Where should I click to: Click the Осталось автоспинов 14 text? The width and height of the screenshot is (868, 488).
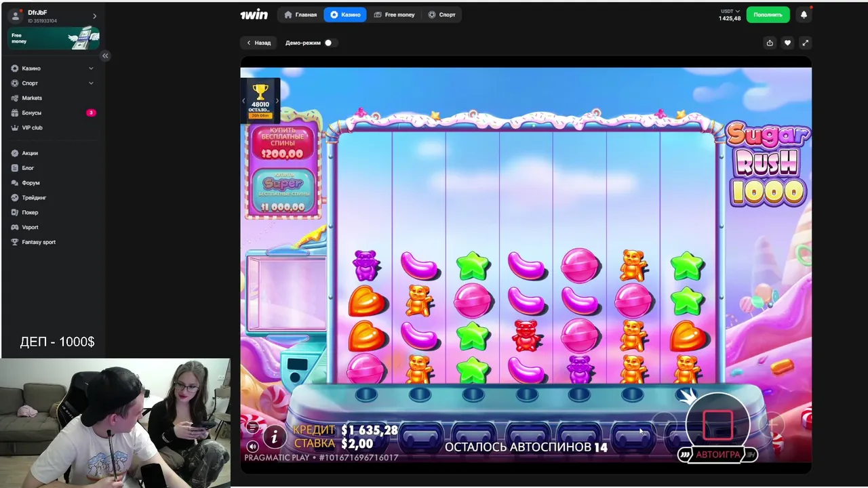[526, 447]
